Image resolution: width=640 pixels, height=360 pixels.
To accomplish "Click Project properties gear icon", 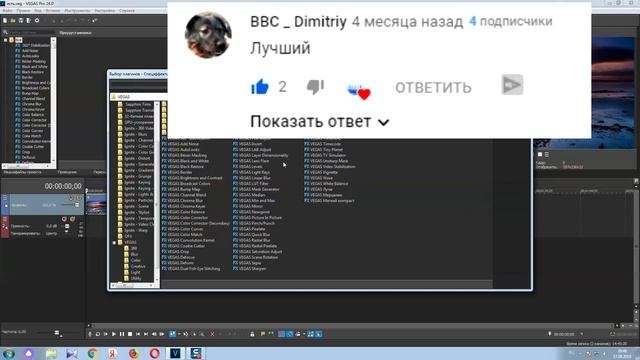I will [37, 20].
